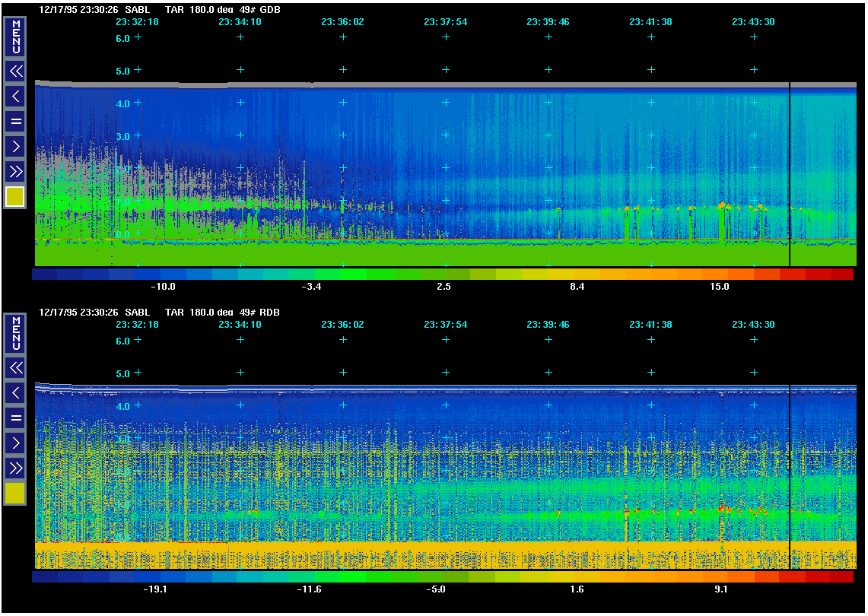Click the equals sign button in the upper panel

[15, 121]
